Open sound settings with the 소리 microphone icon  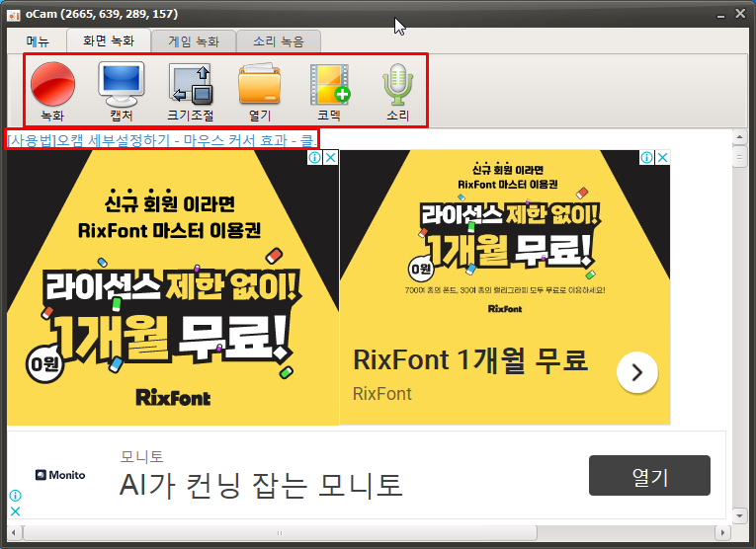[x=398, y=91]
